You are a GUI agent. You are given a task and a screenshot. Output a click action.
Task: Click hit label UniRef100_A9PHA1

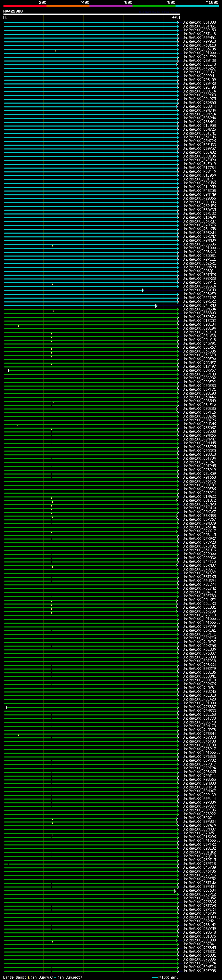point(199,38)
